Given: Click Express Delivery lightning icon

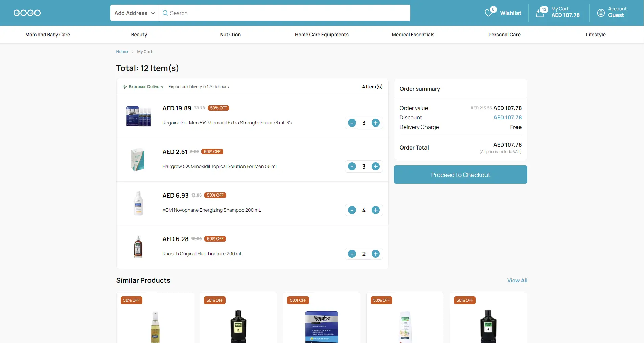Looking at the screenshot, I should (x=124, y=87).
